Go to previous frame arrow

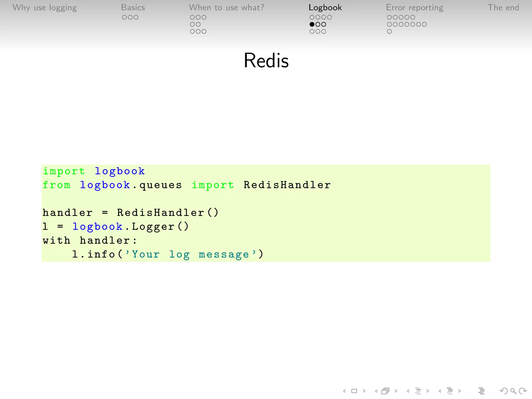coord(376,391)
